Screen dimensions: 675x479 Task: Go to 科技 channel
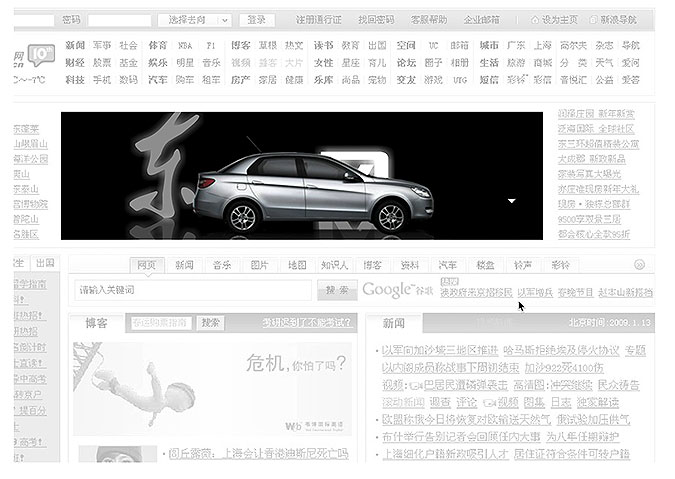pos(75,80)
